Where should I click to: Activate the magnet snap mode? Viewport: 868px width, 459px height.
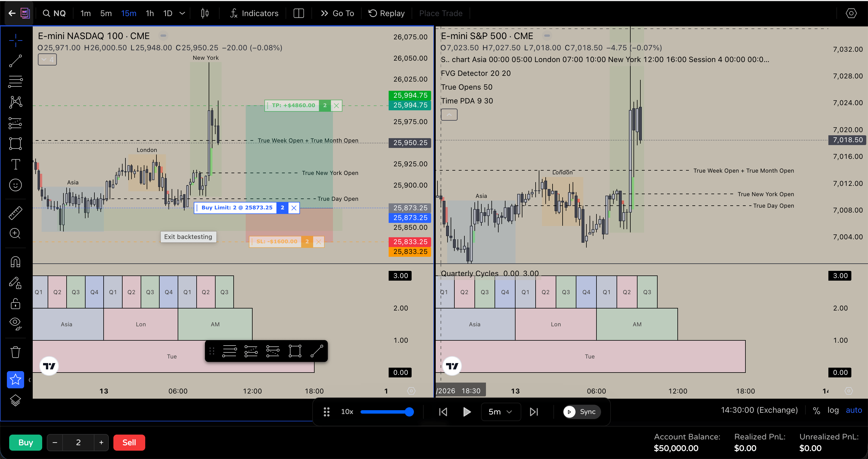15,262
